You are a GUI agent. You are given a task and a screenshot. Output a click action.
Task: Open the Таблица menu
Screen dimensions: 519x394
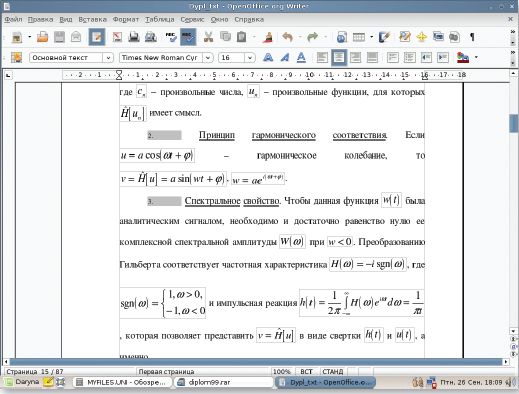[160, 19]
